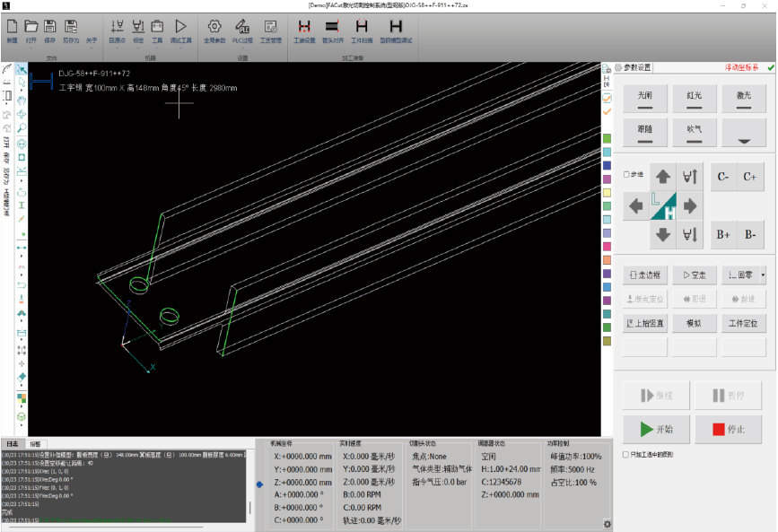Expand dropdown under 关于 ribbon button
Screen dimensions: 778x532
pyautogui.click(x=92, y=48)
